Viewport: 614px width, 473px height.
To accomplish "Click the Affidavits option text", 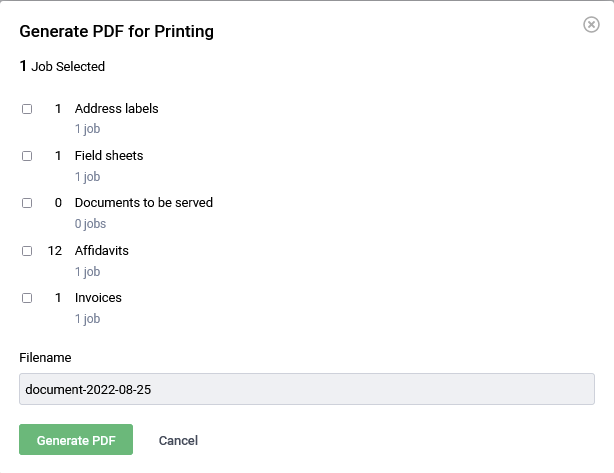I will pos(101,250).
